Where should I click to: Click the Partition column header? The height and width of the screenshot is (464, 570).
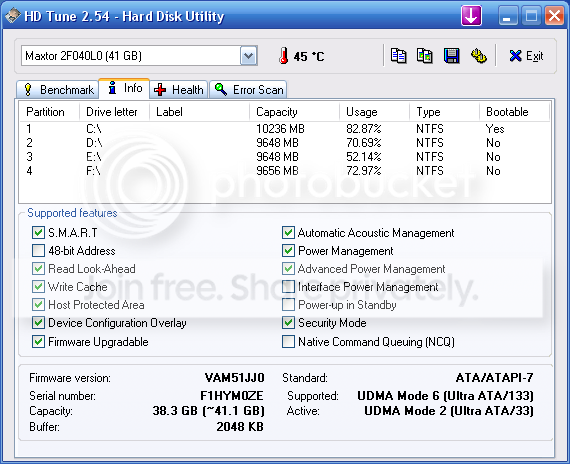click(x=49, y=112)
